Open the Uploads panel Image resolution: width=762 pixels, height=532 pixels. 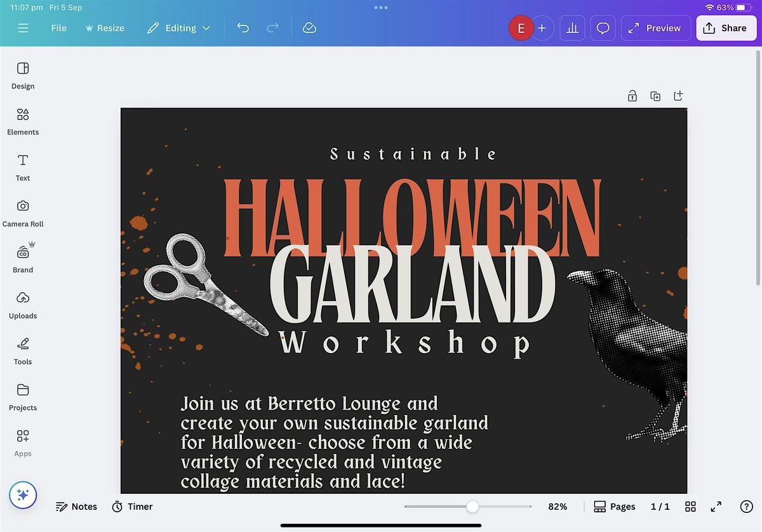tap(23, 305)
